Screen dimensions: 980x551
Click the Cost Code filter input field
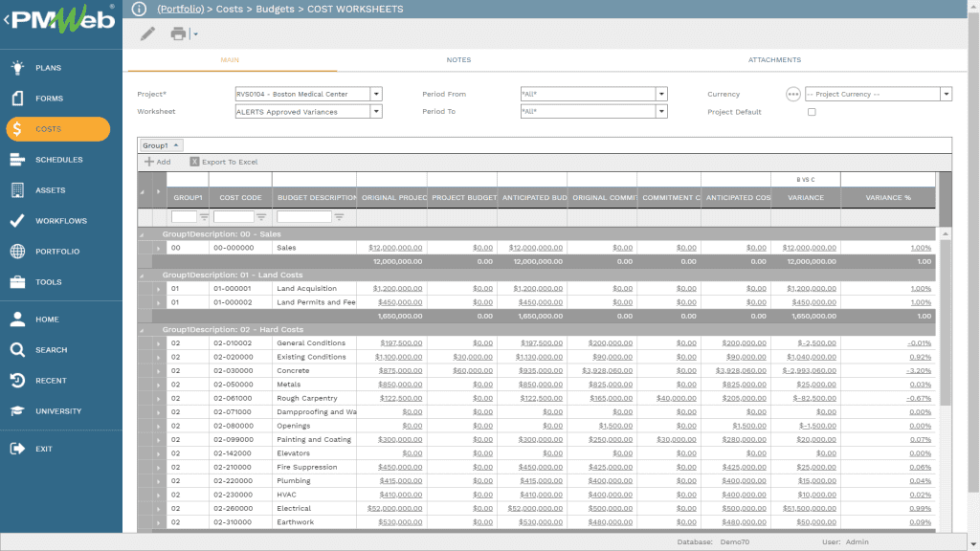(x=234, y=217)
